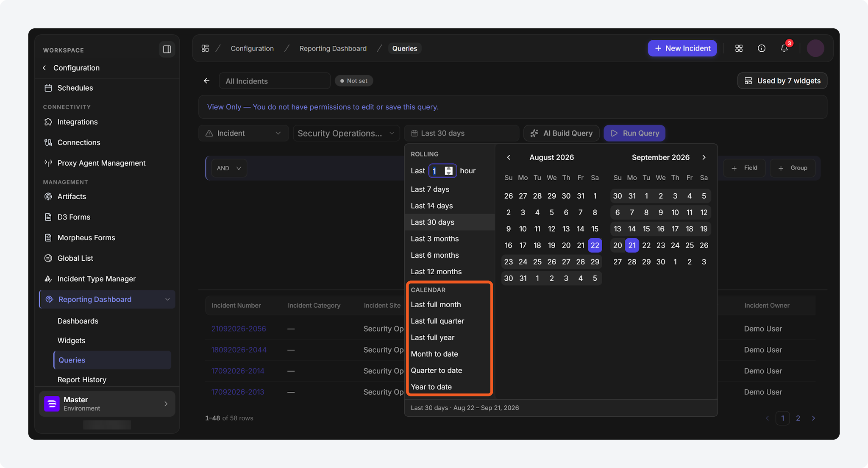Image resolution: width=868 pixels, height=468 pixels.
Task: Click the Last 30 days date range field
Action: 462,133
